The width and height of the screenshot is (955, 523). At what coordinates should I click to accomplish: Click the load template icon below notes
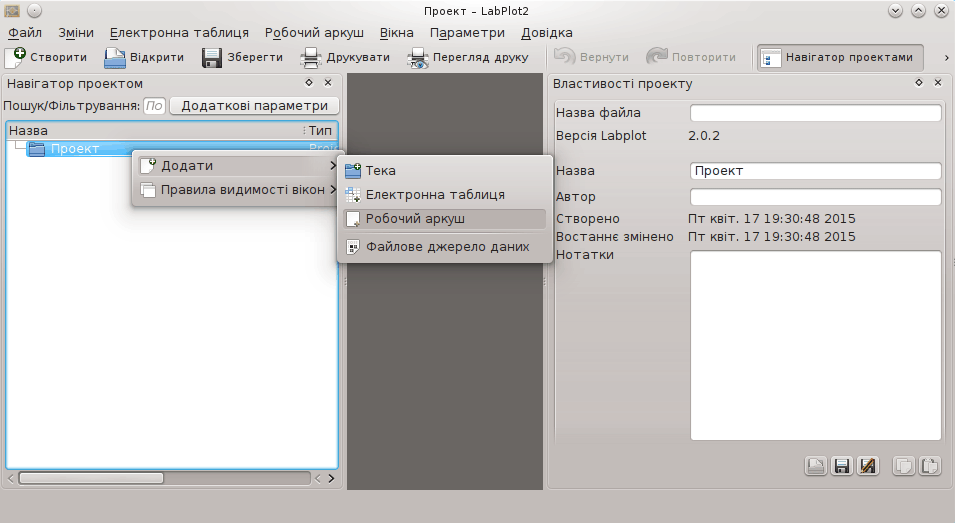click(x=816, y=465)
